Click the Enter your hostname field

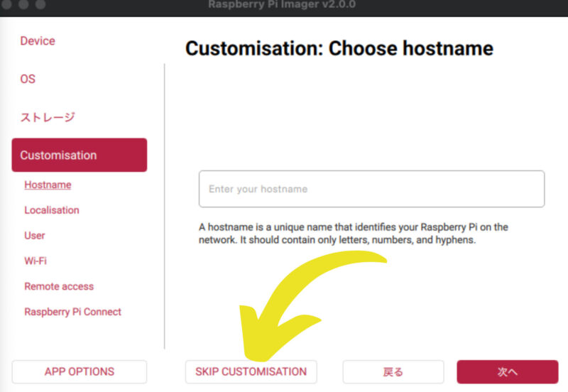tap(371, 189)
